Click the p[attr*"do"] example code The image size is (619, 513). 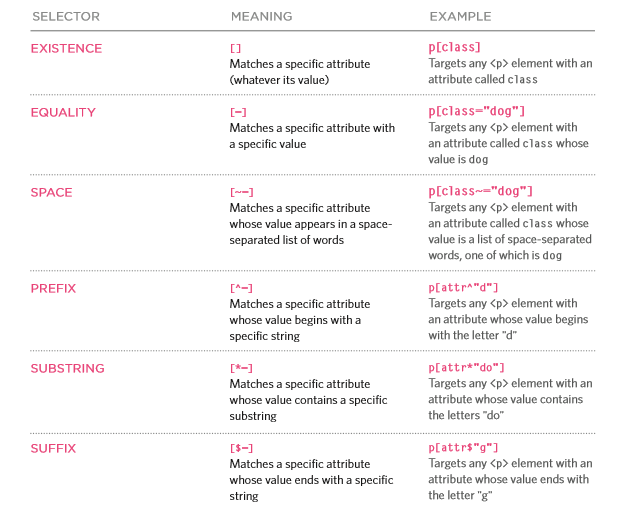tap(467, 368)
